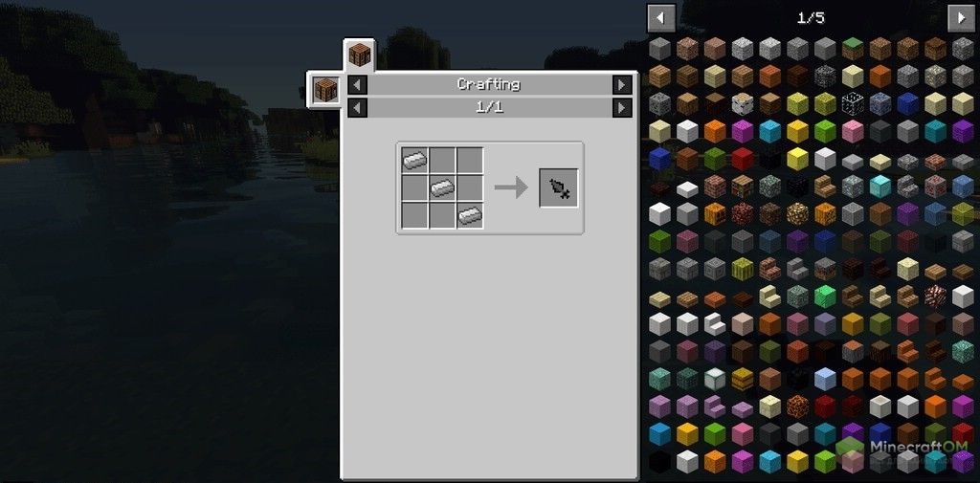Pick the diamond block in item list
This screenshot has width=980, height=483.
tap(880, 186)
